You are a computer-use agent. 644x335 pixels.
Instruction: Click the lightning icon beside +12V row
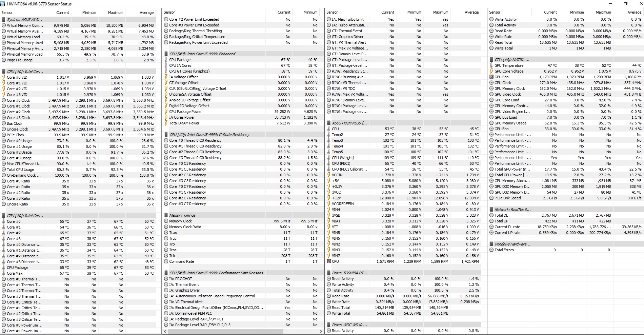329,198
